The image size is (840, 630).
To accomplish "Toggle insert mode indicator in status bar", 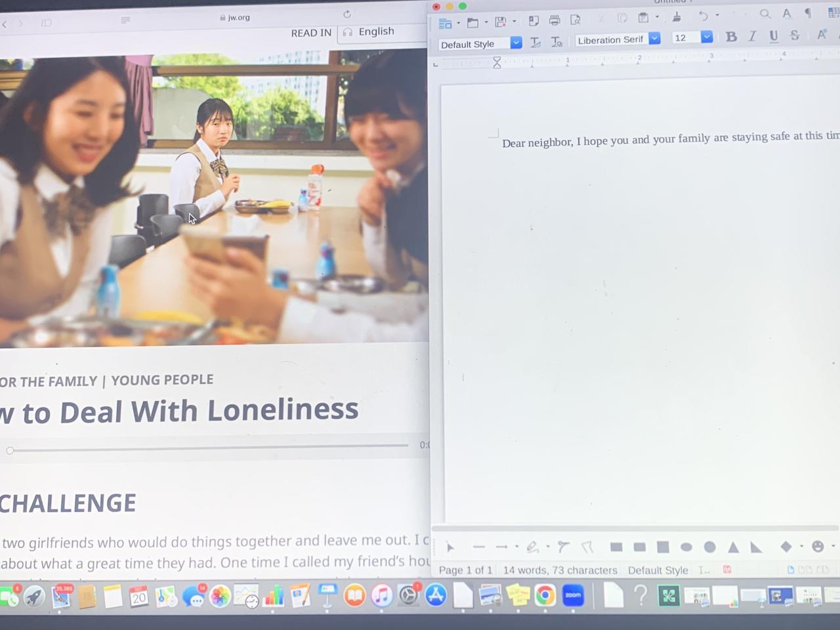I will (x=703, y=570).
